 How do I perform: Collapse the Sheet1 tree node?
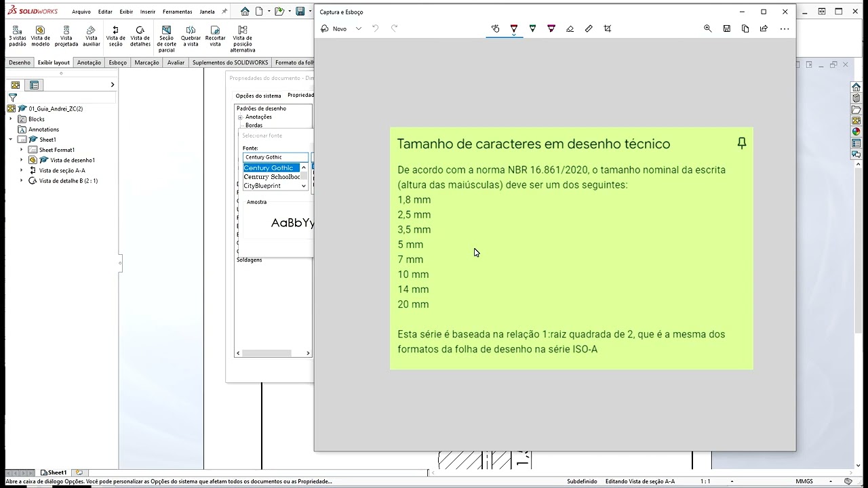[x=11, y=140]
